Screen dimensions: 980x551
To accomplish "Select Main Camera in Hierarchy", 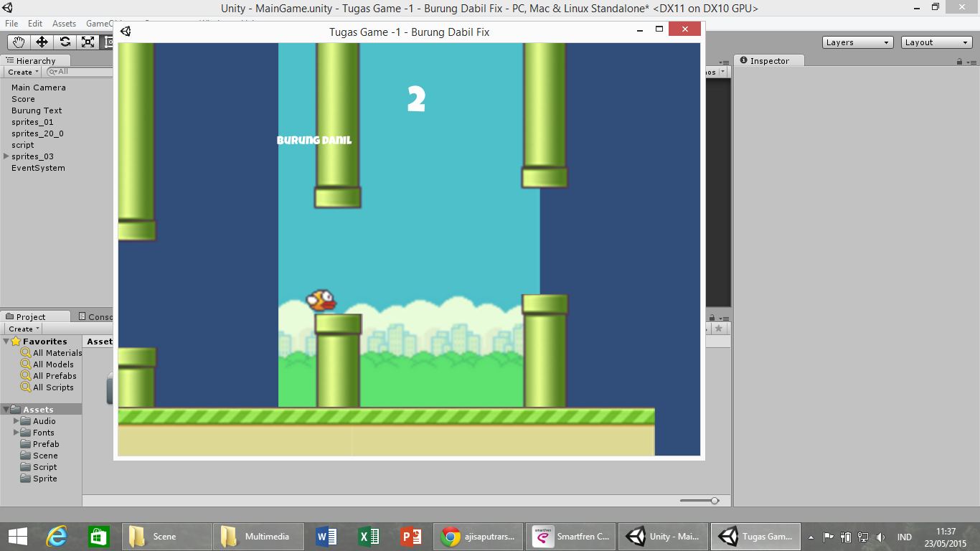I will pos(39,88).
